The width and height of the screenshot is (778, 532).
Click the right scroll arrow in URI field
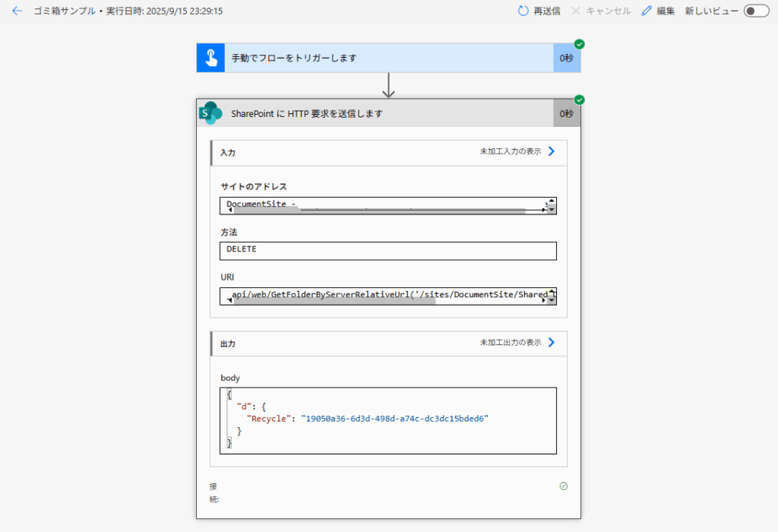click(x=544, y=301)
